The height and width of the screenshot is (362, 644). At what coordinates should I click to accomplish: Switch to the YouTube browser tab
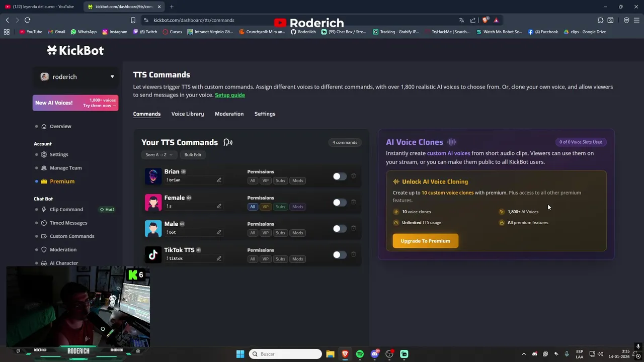40,7
